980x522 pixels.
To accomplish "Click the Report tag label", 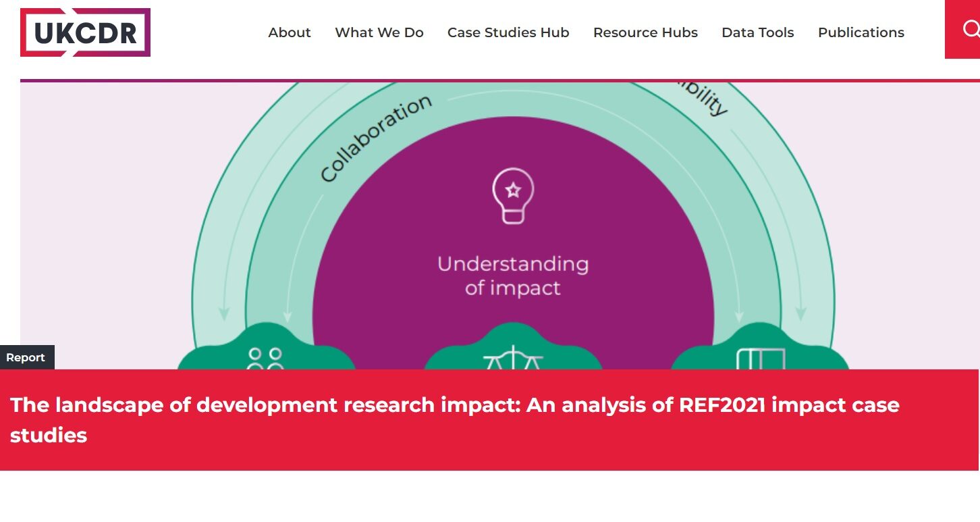I will click(x=26, y=358).
